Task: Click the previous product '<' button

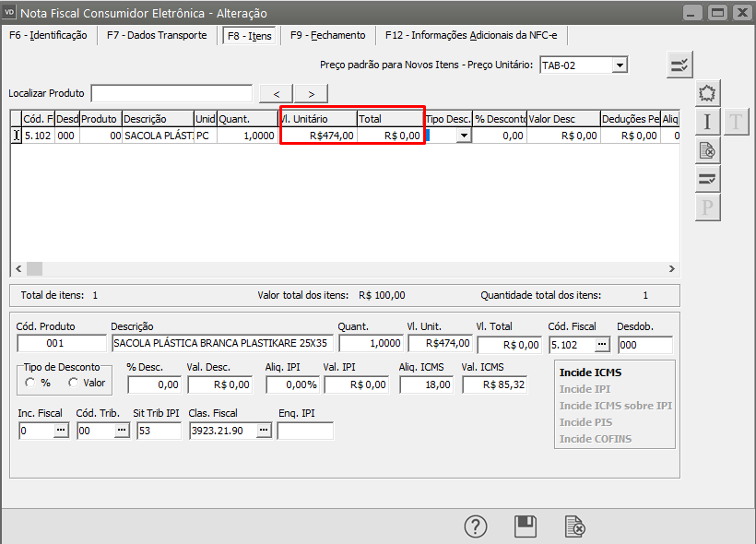Action: pos(276,93)
